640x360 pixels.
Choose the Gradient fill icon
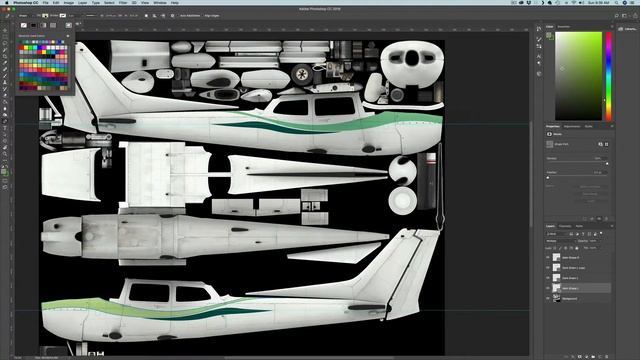[x=43, y=25]
